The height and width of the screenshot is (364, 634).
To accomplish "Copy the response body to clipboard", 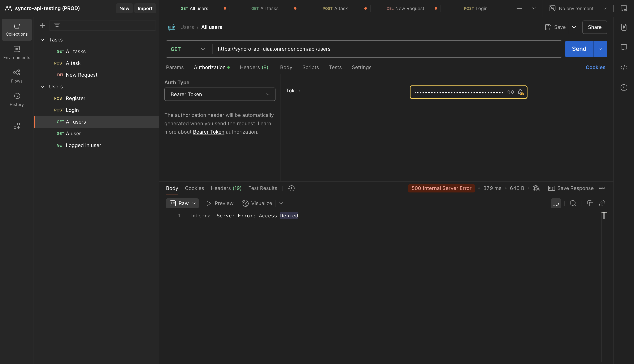I will click(590, 203).
